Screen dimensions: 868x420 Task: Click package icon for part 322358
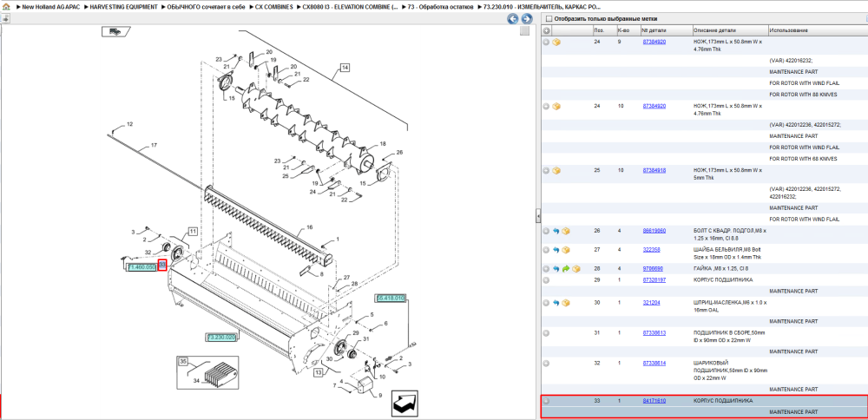pos(565,250)
